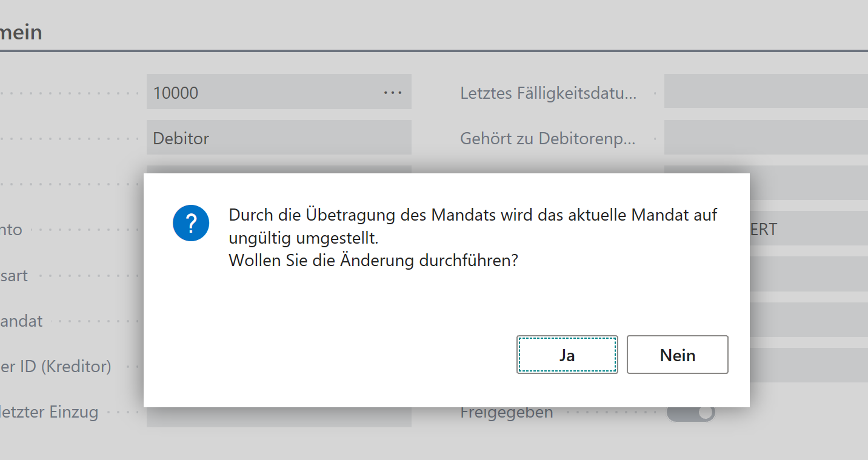Screen dimensions: 868x460
Task: Select the field showing value 10000
Action: (255, 92)
